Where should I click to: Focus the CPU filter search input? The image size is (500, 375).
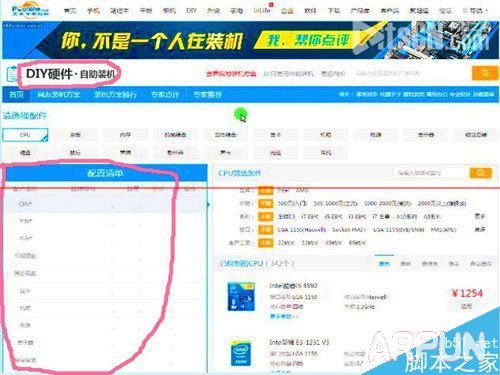coord(431,173)
